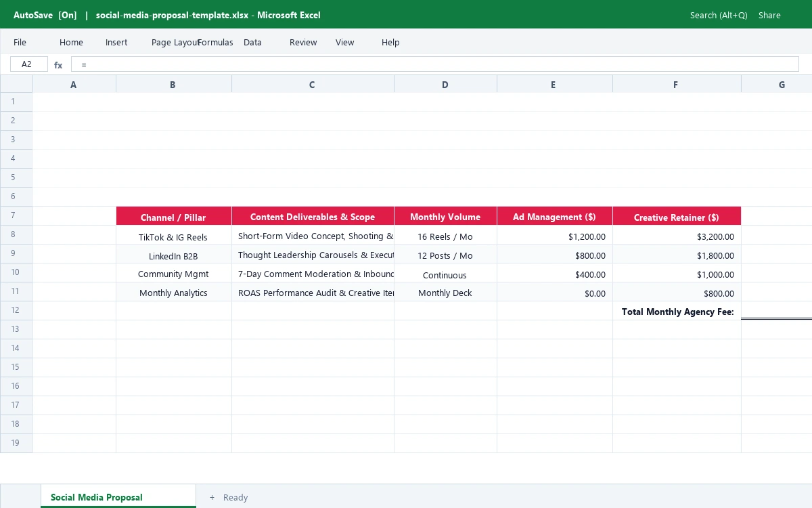Image resolution: width=812 pixels, height=508 pixels.
Task: Select the total cell with double underline
Action: click(777, 311)
